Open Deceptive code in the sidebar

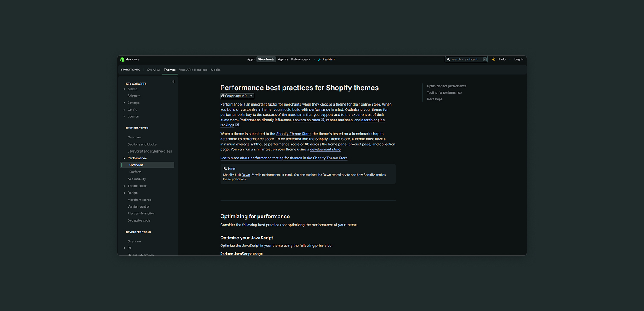pos(139,220)
